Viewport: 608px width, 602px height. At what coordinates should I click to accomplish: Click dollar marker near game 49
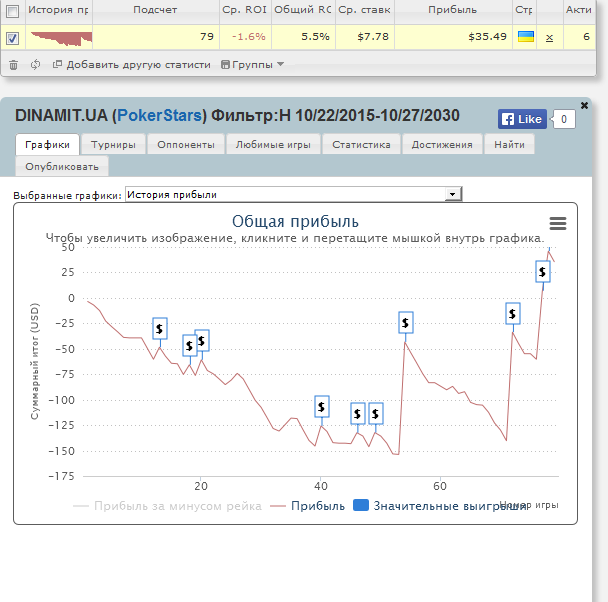[x=376, y=414]
